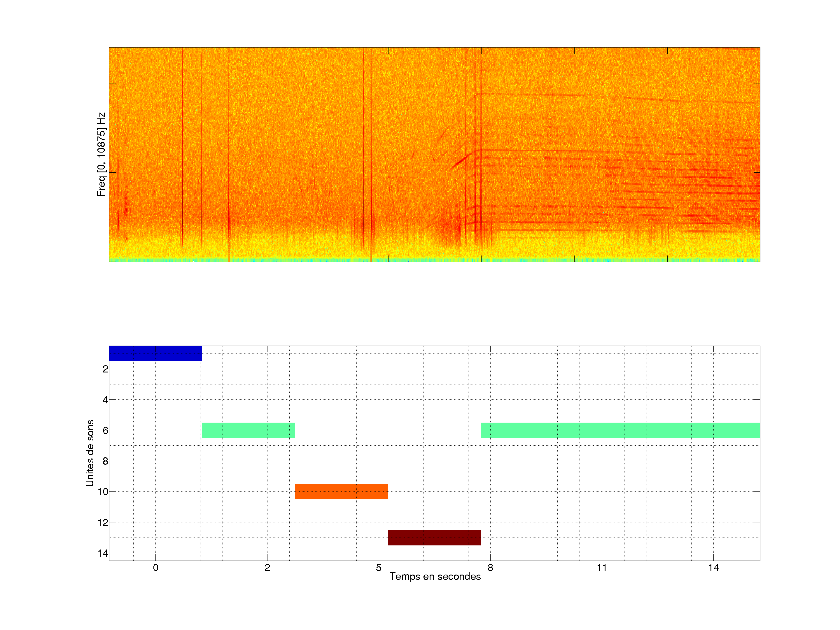Viewport: 840px width, 630px height.
Task: Click the blue bar at unit 1
Action: click(155, 353)
